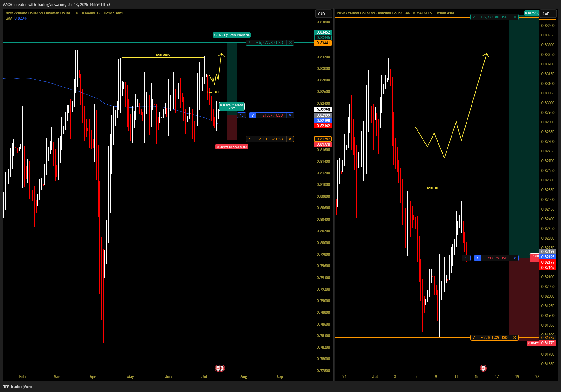Screen dimensions: 561x392
Task: Click the TradingView logo
Action: coord(18,386)
